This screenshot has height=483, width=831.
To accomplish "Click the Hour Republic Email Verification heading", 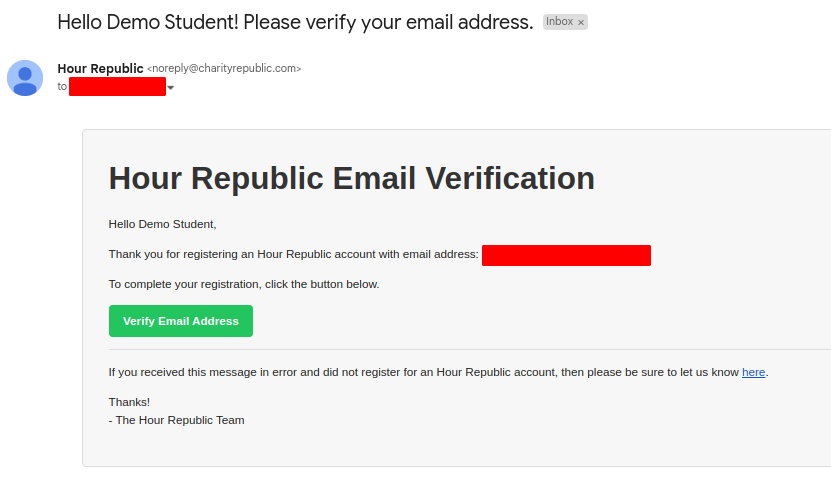I will coord(351,178).
